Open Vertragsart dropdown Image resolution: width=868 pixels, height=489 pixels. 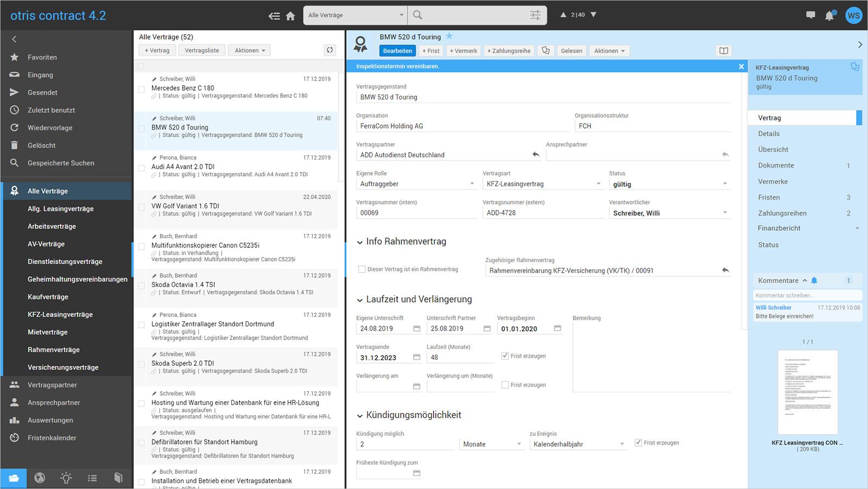pos(543,184)
